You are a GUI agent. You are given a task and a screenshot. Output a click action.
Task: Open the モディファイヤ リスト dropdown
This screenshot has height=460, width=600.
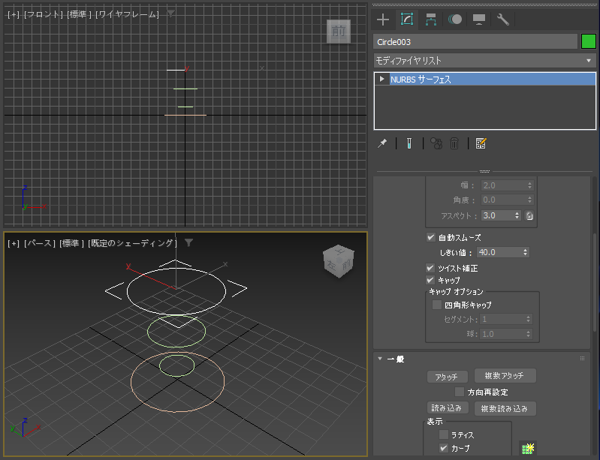tap(484, 60)
